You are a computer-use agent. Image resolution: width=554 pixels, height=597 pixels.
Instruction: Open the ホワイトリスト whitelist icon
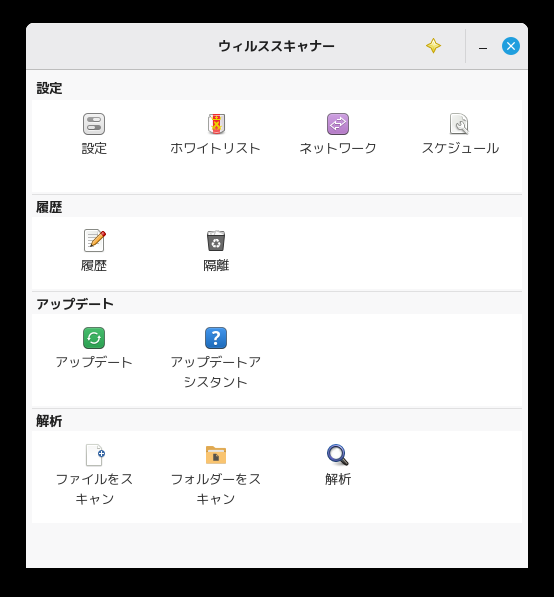pyautogui.click(x=216, y=124)
